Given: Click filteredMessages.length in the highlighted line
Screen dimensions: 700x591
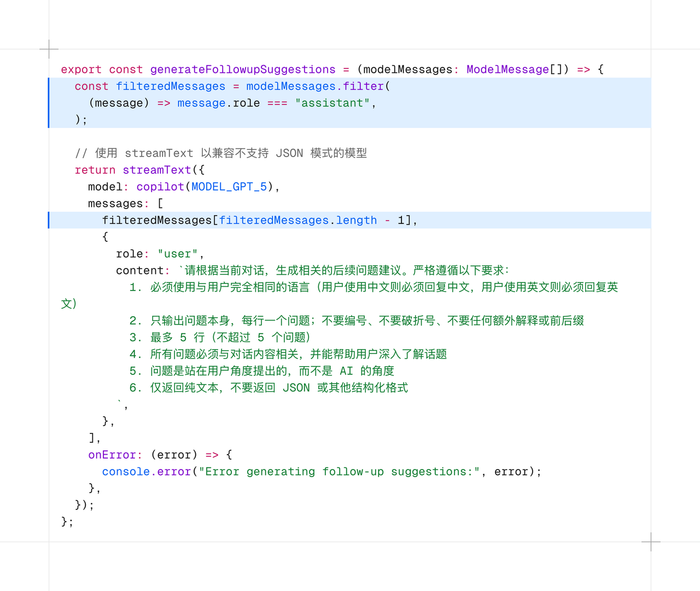Looking at the screenshot, I should [x=298, y=221].
